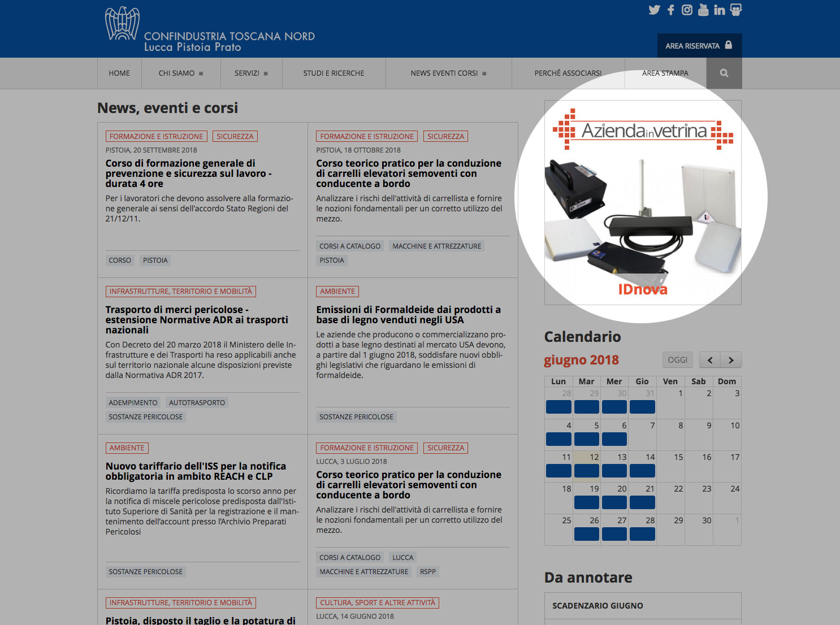Expand the Chi Siamo menu
This screenshot has width=840, height=625.
(180, 73)
